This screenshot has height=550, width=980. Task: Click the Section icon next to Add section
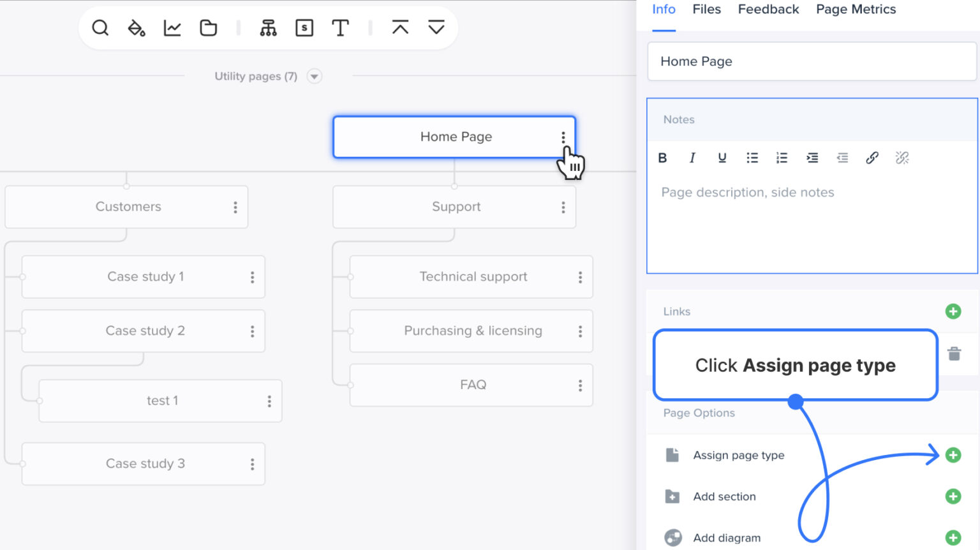coord(672,496)
